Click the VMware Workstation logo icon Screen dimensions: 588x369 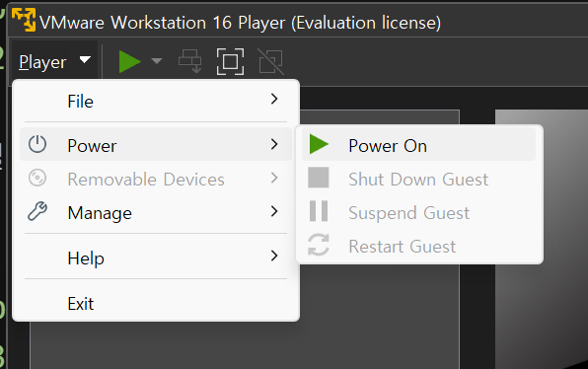click(x=24, y=20)
